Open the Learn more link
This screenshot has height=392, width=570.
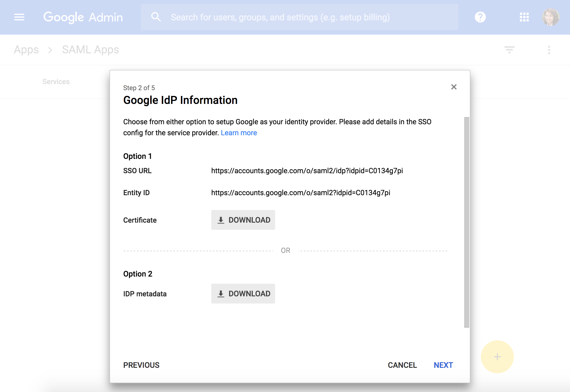239,133
